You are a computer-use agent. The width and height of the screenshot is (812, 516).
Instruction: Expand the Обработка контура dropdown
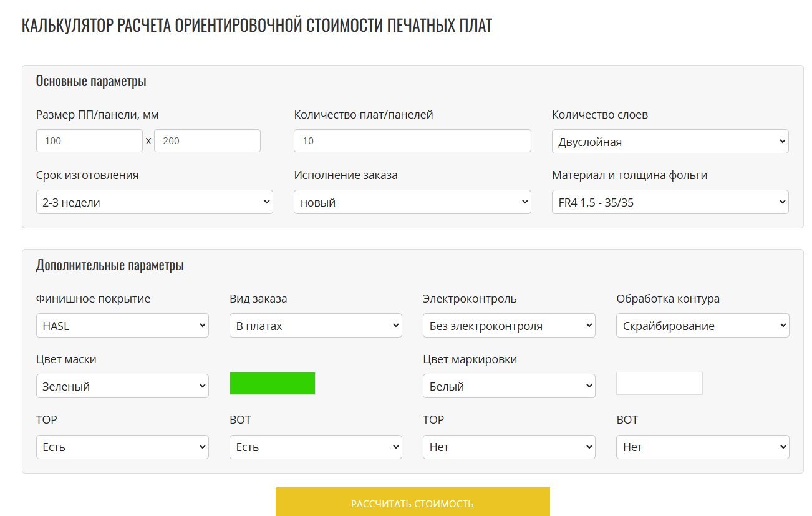coord(702,326)
